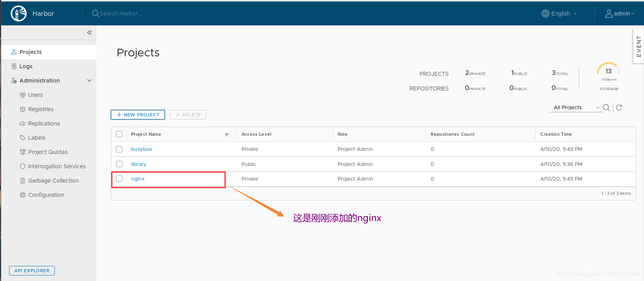Click the API EXPLORER button
644x281 pixels.
(x=32, y=271)
